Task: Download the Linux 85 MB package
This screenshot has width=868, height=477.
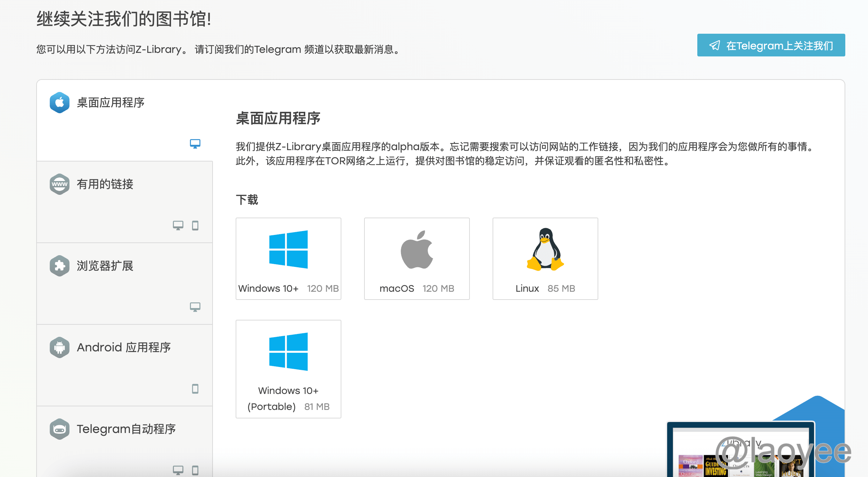Action: [545, 288]
